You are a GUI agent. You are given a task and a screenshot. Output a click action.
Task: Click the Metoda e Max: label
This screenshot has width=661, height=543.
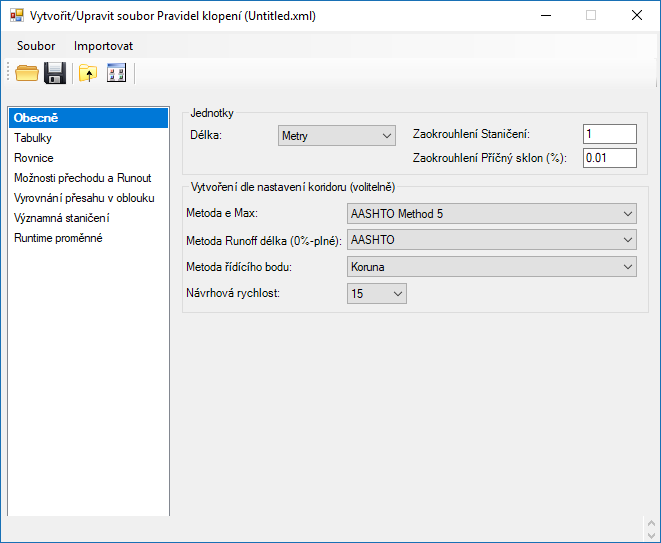tap(222, 213)
